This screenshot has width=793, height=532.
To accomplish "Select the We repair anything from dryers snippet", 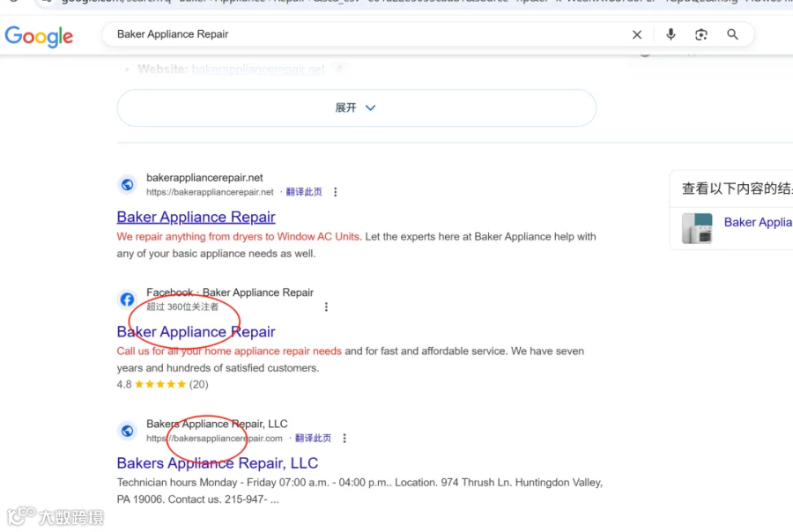I will point(357,245).
